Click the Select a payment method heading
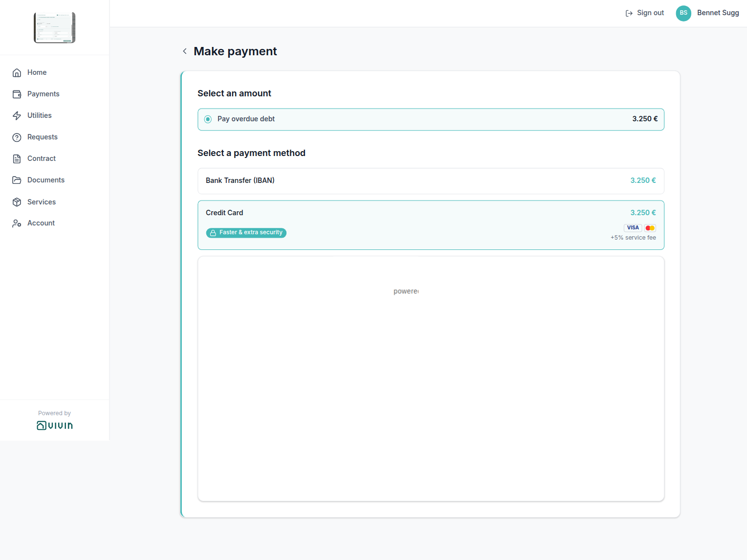 click(251, 153)
